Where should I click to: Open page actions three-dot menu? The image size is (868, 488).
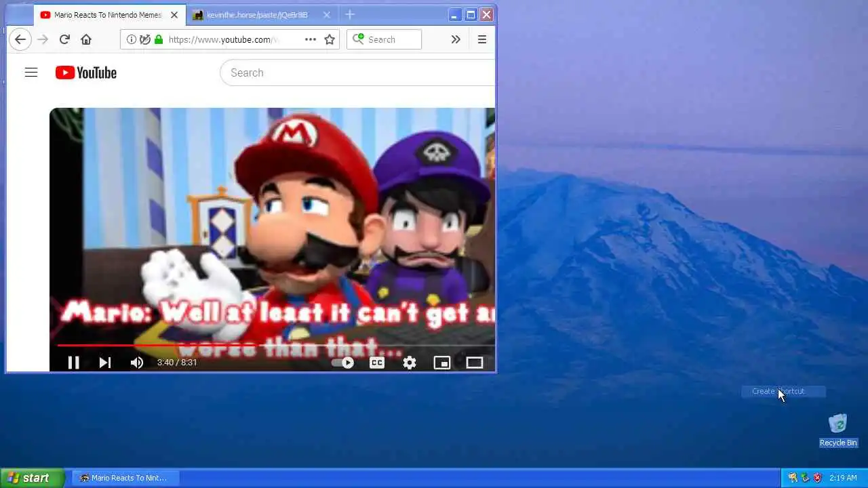pos(311,39)
